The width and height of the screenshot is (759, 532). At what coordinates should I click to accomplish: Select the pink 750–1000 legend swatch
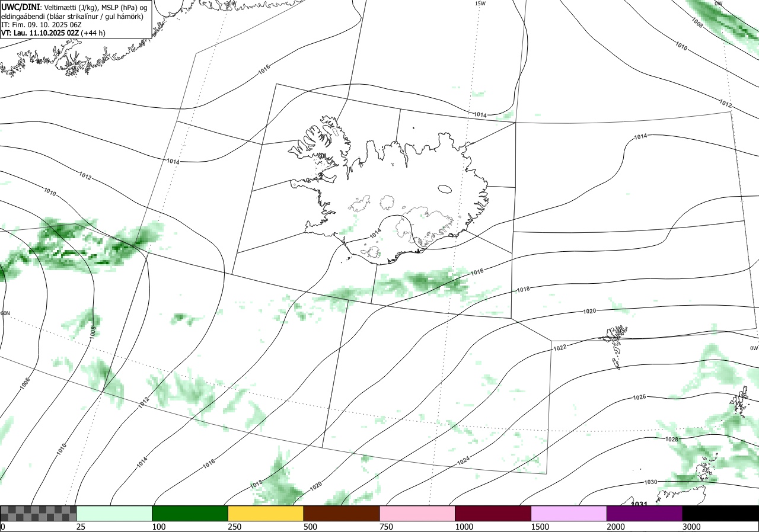pos(417,513)
